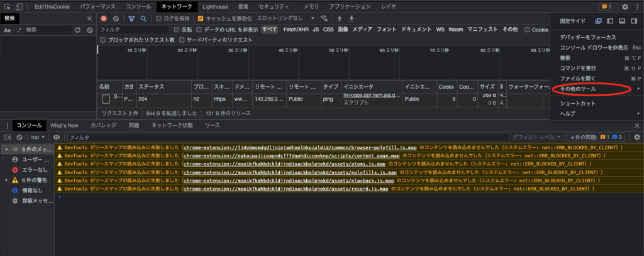Click the network filter funnel icon
The image size is (644, 256).
coord(132,19)
